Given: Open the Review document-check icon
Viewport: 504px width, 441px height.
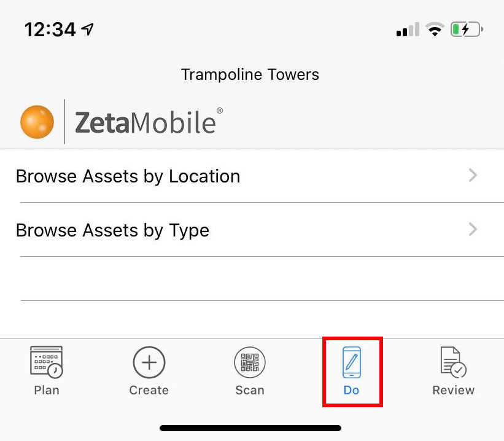Looking at the screenshot, I should 453,362.
